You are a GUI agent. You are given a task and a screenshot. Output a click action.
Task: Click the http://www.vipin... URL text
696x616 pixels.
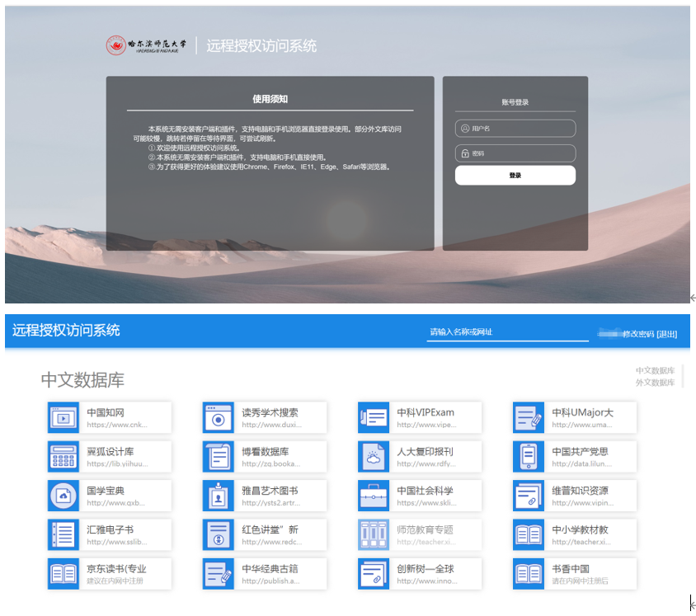point(583,503)
